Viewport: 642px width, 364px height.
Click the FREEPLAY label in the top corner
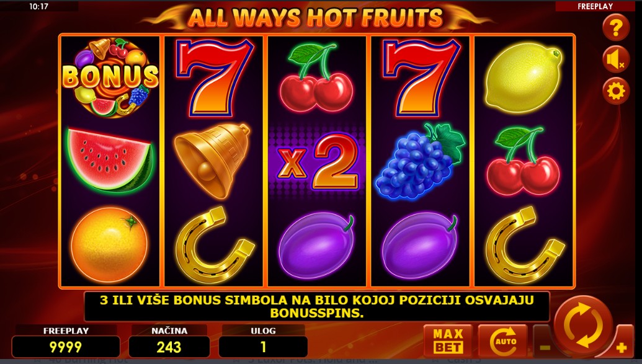point(595,6)
